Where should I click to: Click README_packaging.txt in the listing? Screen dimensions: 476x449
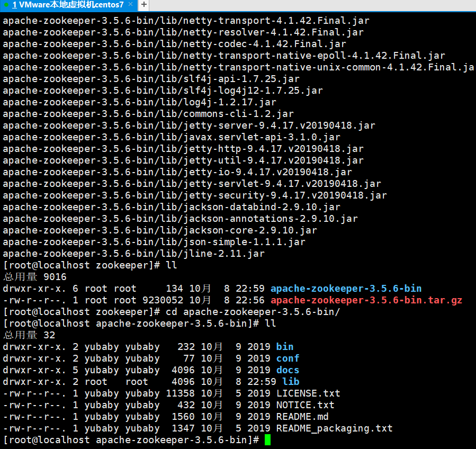(x=334, y=428)
